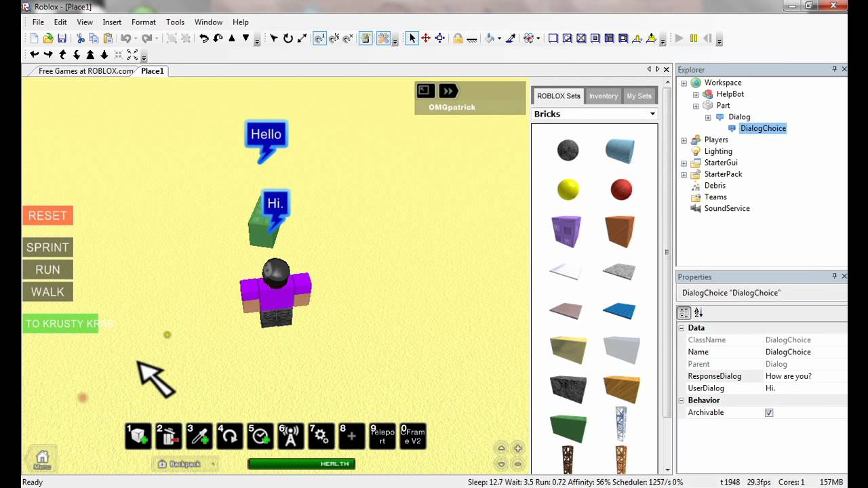Collapse the Behavior properties section
This screenshot has width=868, height=488.
[682, 401]
